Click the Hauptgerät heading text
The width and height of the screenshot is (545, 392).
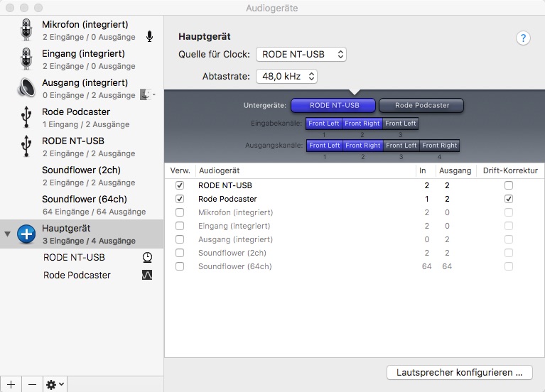tap(205, 37)
